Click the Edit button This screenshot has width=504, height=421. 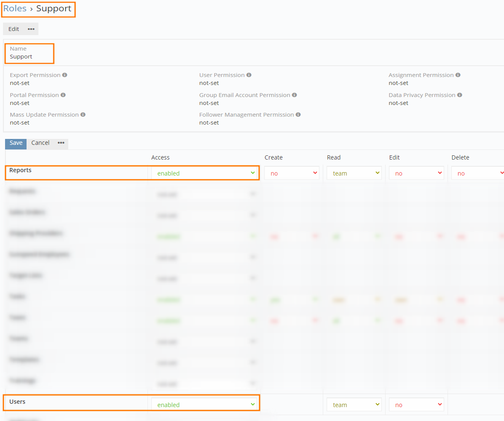(14, 29)
